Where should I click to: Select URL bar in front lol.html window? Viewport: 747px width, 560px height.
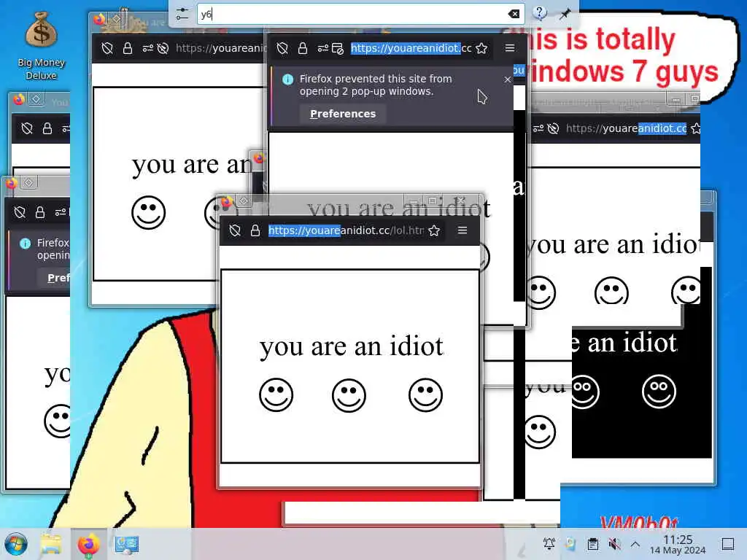coord(346,230)
